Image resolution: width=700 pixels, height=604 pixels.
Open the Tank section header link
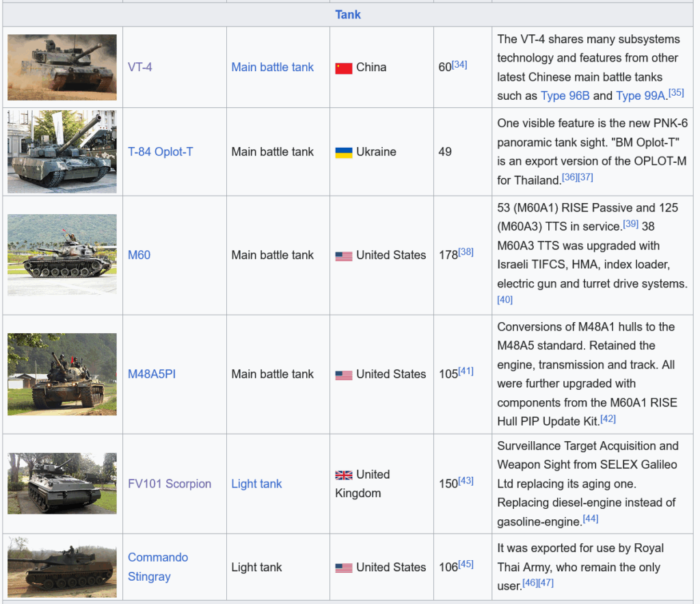pyautogui.click(x=348, y=15)
